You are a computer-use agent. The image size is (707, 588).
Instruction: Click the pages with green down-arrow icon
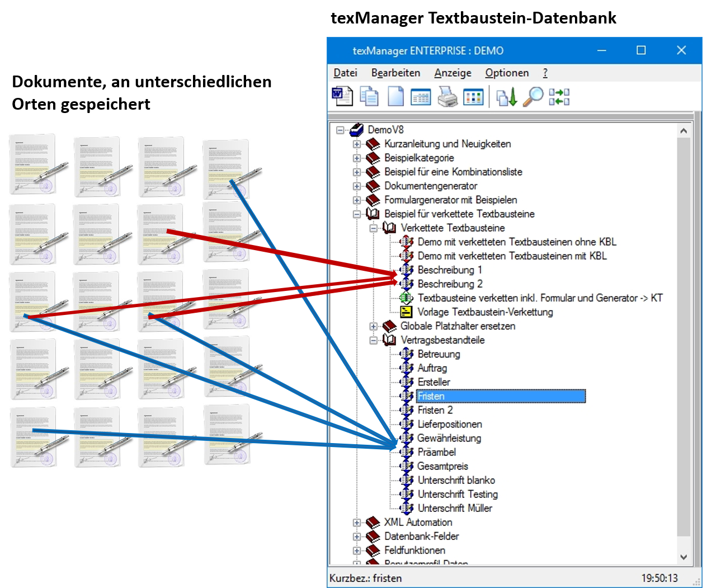coord(507,97)
